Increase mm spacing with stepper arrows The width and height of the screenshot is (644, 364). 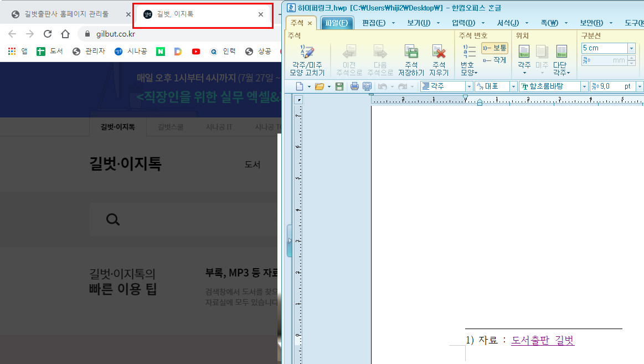(632, 58)
